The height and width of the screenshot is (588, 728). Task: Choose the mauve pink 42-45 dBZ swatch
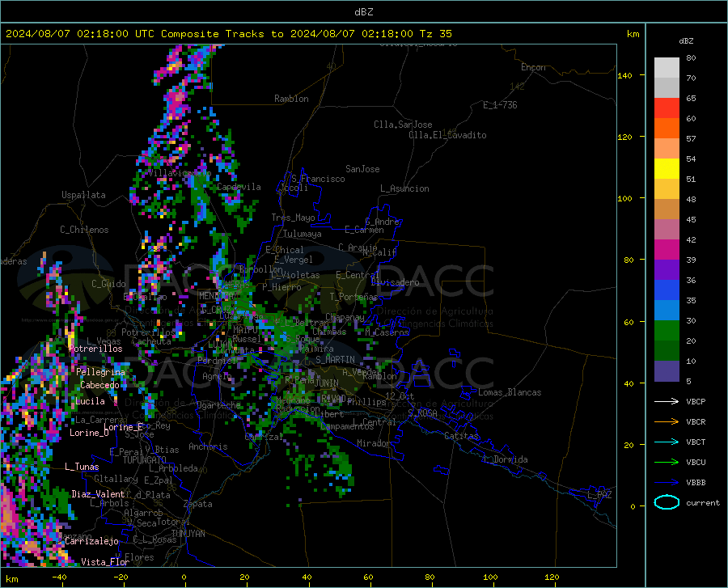point(667,229)
